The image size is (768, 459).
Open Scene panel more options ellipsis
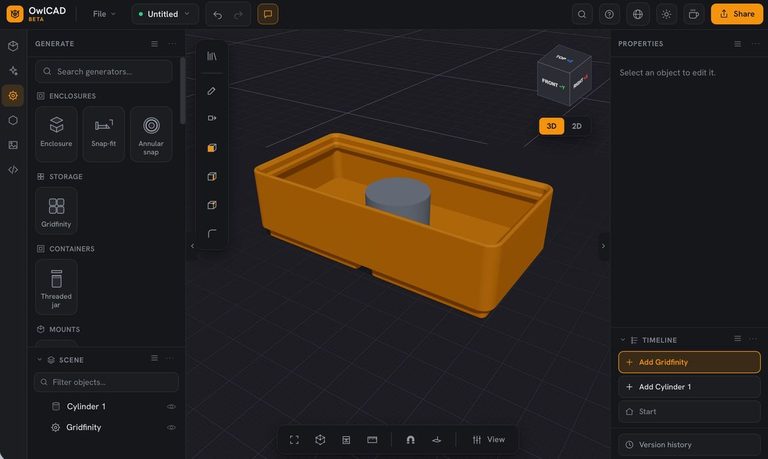pos(169,358)
